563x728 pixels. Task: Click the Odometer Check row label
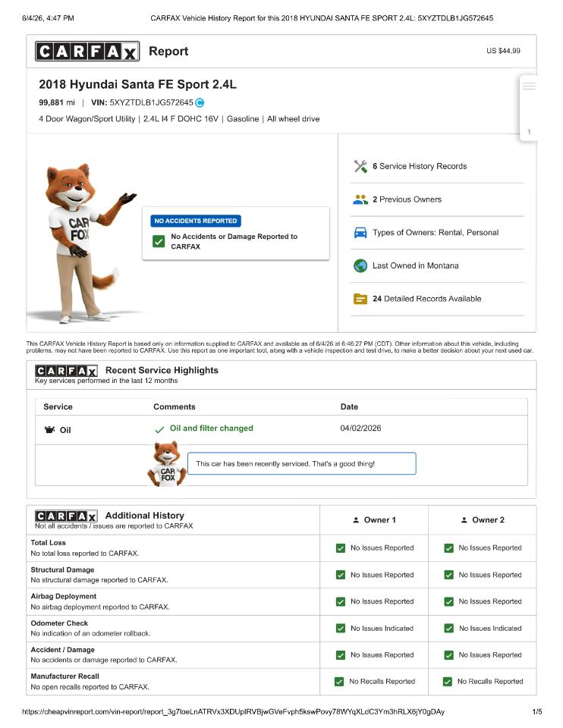(59, 623)
